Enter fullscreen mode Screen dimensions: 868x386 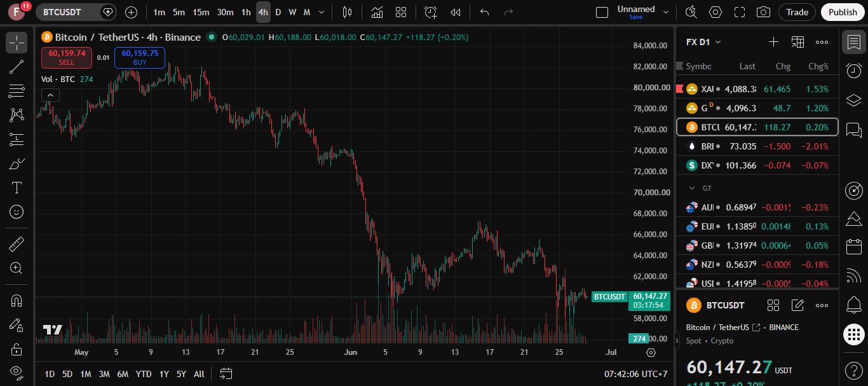point(740,12)
